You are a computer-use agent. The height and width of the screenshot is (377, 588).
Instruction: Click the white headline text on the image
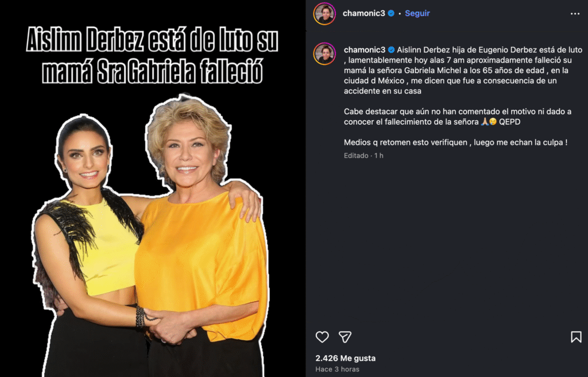152,56
